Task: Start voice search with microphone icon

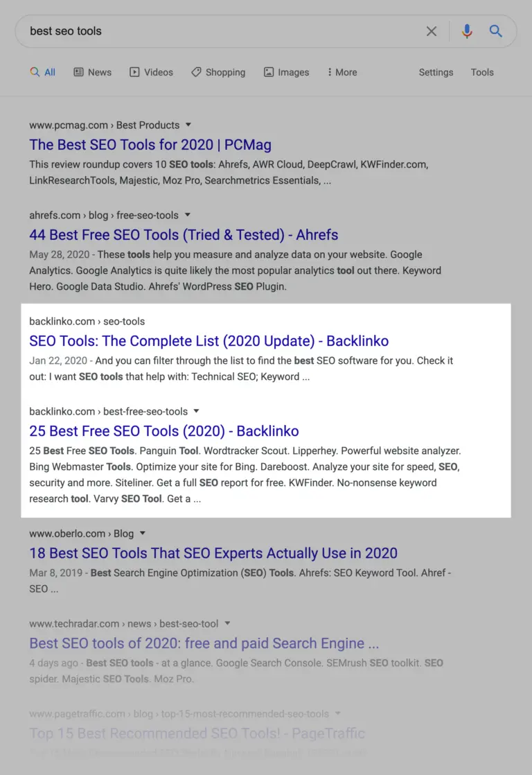Action: 467,31
